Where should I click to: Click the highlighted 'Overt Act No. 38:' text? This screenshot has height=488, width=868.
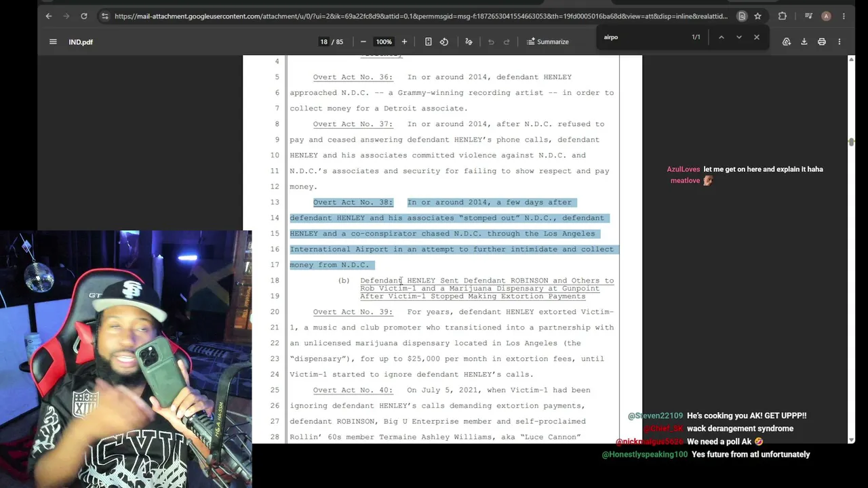(x=353, y=203)
